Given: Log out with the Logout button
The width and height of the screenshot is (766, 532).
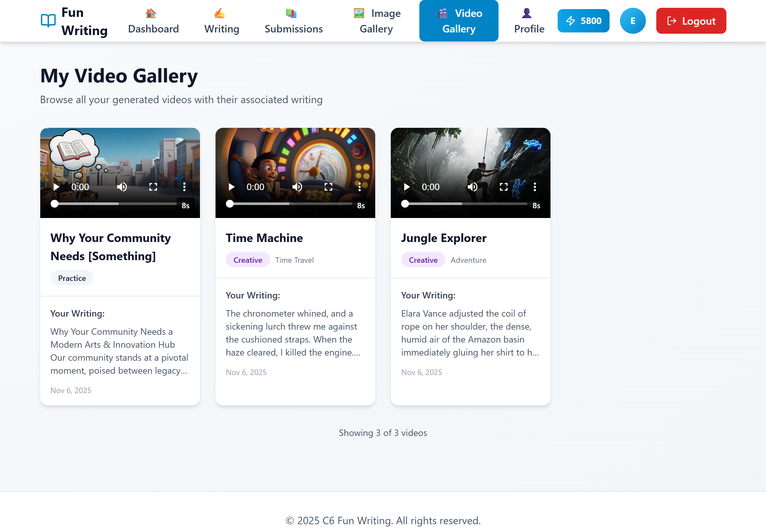Looking at the screenshot, I should 691,21.
